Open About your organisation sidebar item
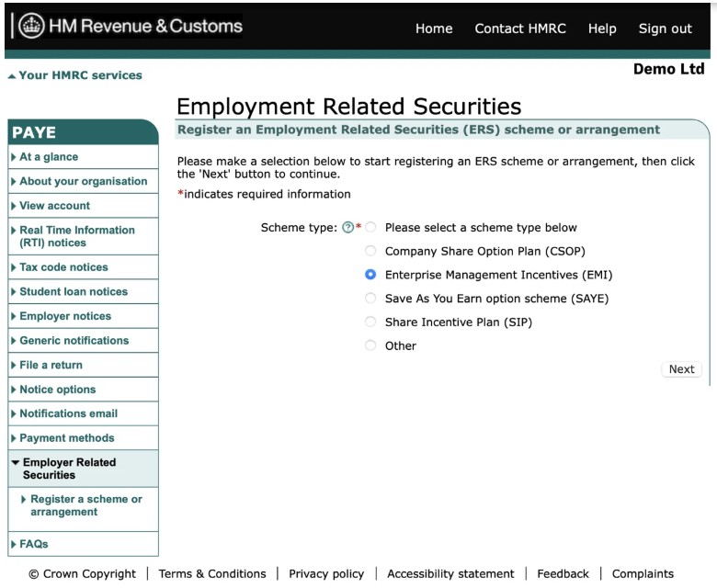Viewport: 717px width, 588px height. click(x=84, y=181)
